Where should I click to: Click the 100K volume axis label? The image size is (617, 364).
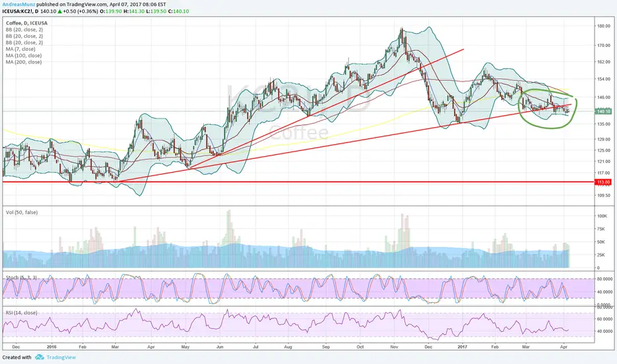602,216
